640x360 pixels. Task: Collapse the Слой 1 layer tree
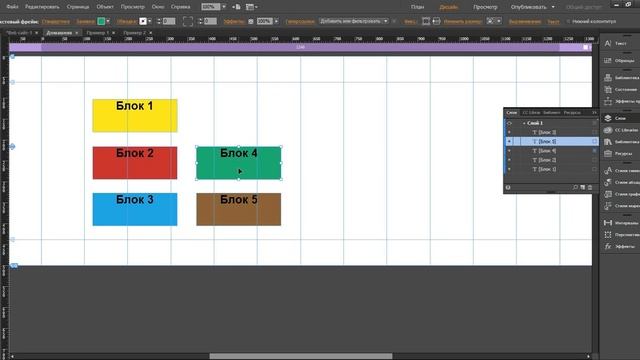point(524,123)
